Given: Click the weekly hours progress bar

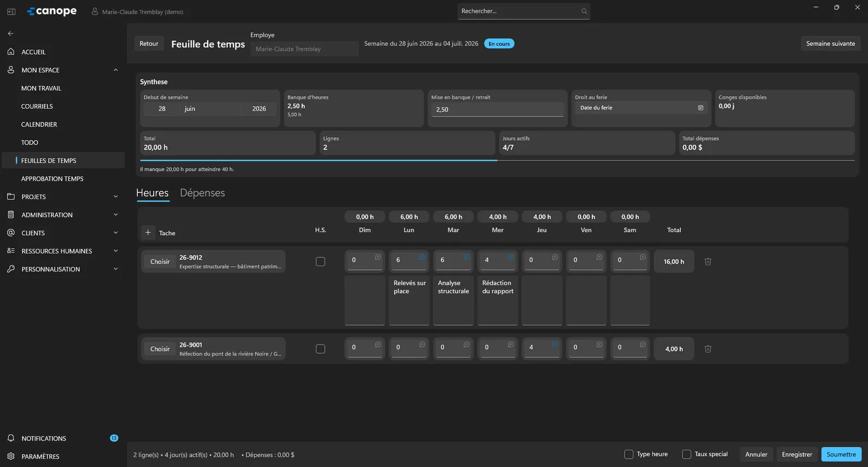Looking at the screenshot, I should point(497,160).
